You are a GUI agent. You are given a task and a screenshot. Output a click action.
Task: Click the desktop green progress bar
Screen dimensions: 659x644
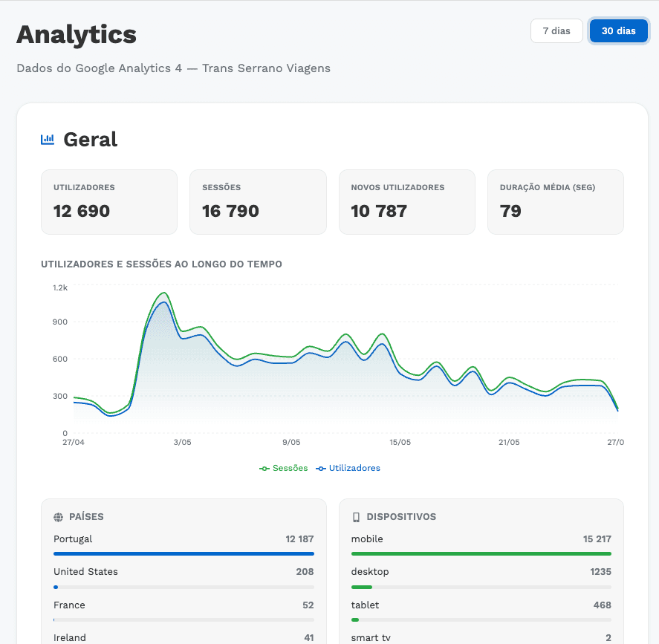click(x=361, y=587)
